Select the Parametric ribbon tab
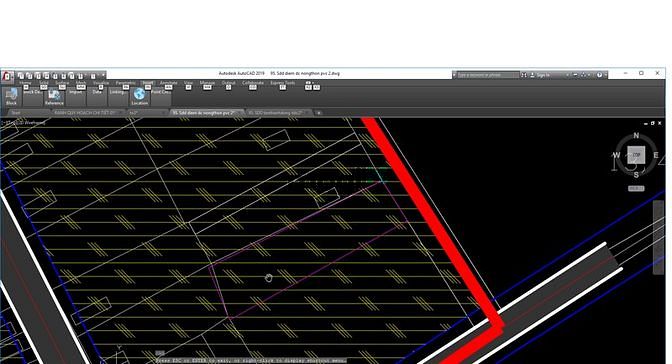 (126, 83)
